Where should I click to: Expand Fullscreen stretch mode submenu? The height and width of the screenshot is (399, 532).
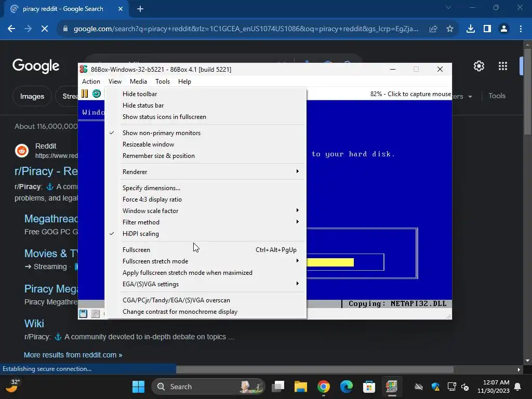pyautogui.click(x=206, y=261)
